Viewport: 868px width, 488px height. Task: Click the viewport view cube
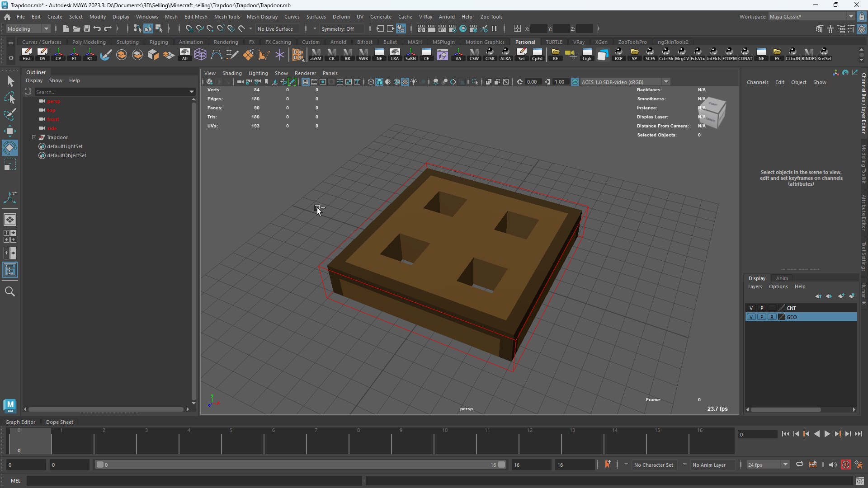712,112
